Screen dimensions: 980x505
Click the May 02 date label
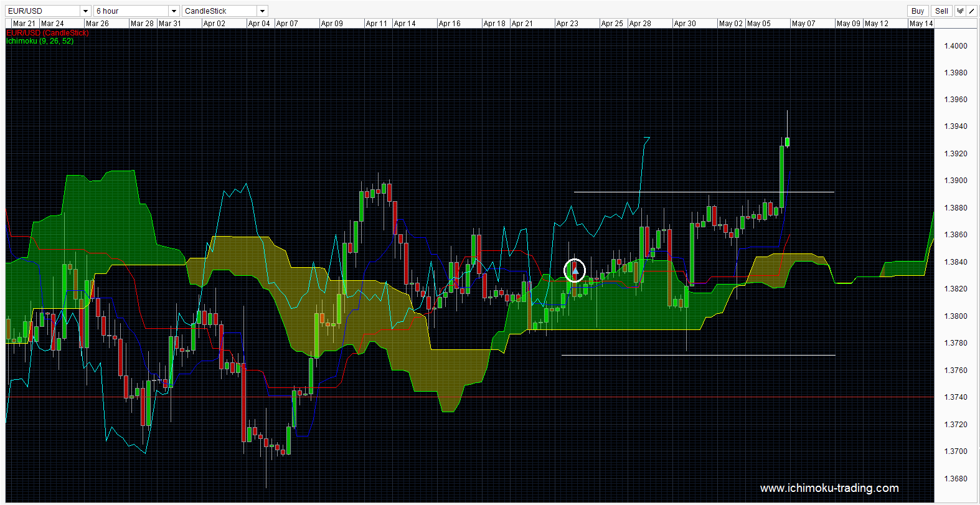click(x=731, y=23)
